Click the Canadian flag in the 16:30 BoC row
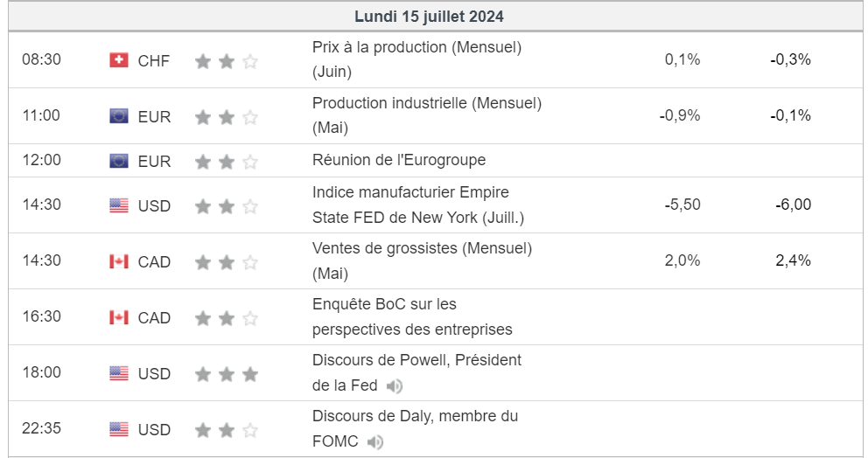Screen dimensions: 868x458 point(119,317)
